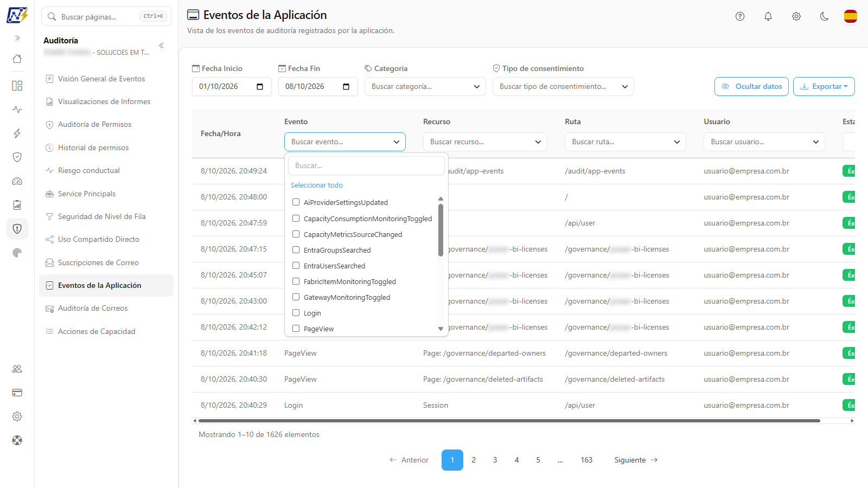
Task: Open the Buscar ruta filter dropdown
Action: coord(626,142)
